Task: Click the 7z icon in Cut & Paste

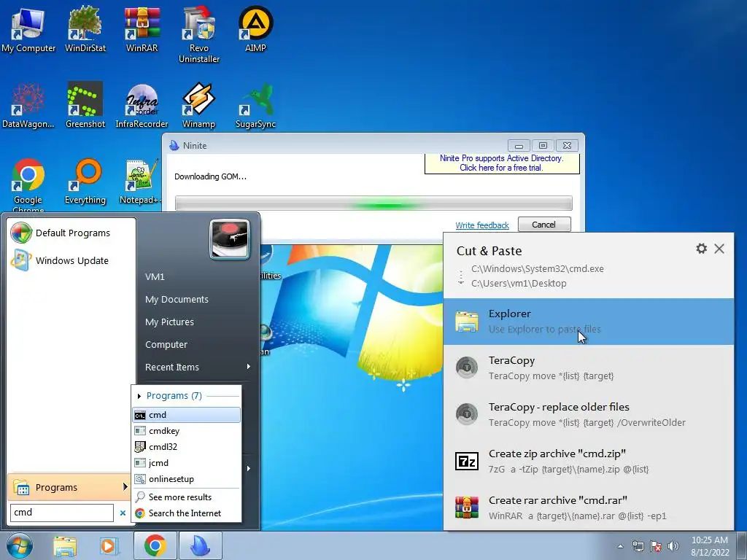Action: [x=467, y=461]
